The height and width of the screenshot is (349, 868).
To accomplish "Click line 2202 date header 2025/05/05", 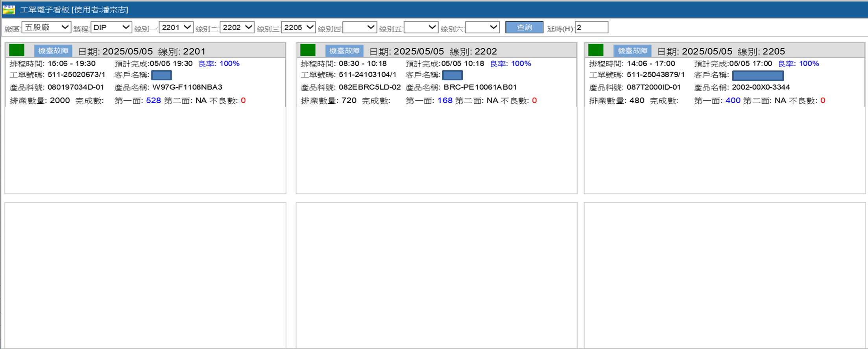I will pyautogui.click(x=419, y=52).
